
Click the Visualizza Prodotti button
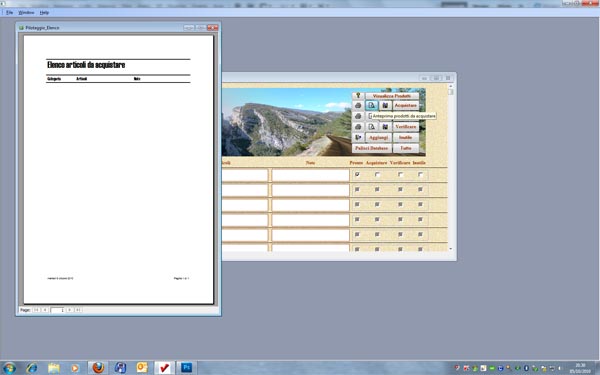[x=392, y=96]
